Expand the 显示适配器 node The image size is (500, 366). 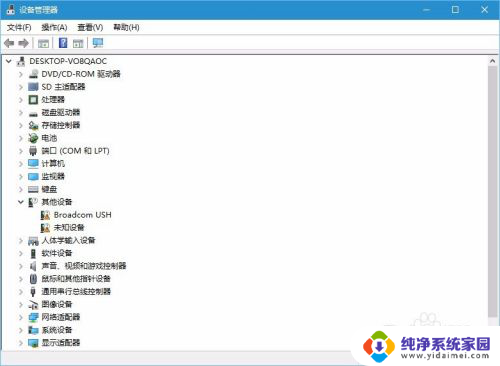tap(21, 343)
